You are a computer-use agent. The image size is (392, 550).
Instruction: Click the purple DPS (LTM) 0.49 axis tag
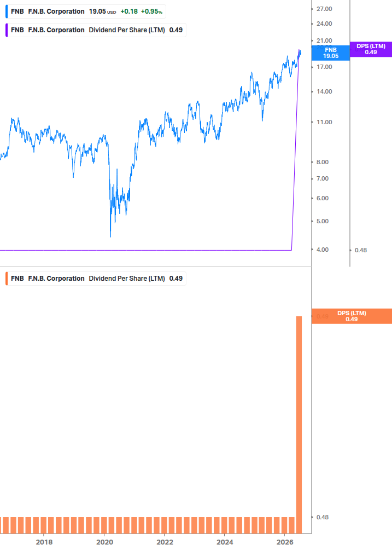click(x=371, y=49)
